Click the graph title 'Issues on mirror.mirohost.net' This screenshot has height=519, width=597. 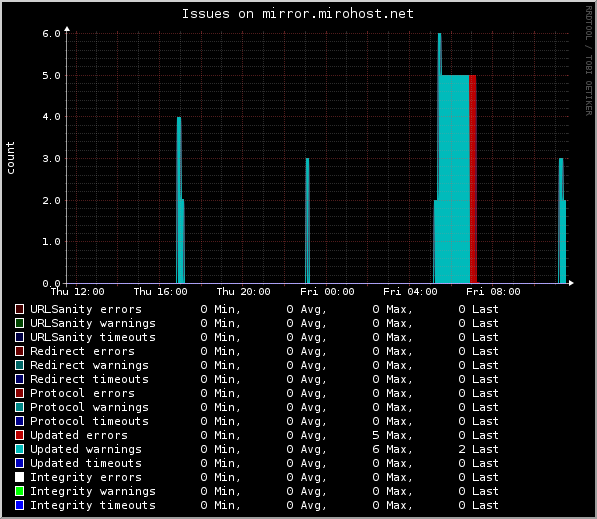(297, 14)
